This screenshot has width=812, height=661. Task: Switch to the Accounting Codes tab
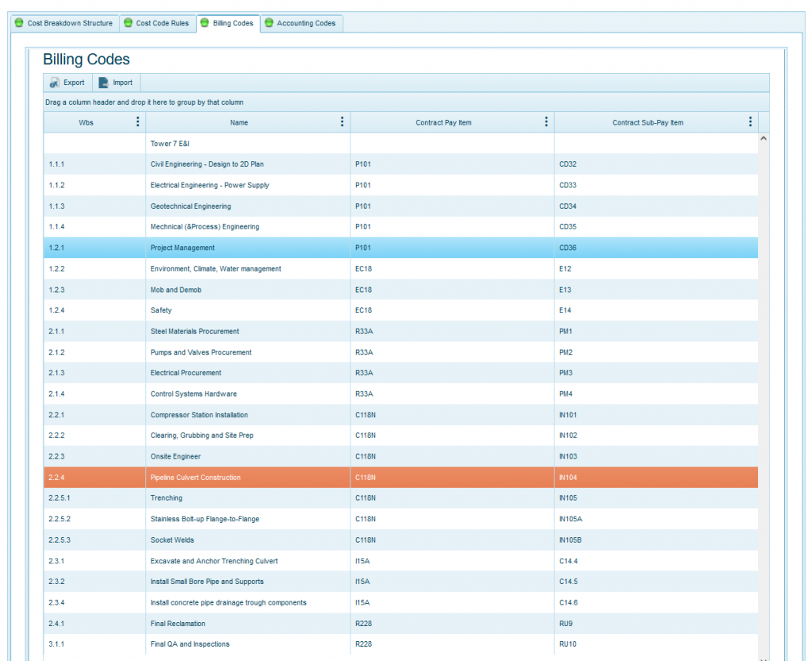[x=306, y=23]
